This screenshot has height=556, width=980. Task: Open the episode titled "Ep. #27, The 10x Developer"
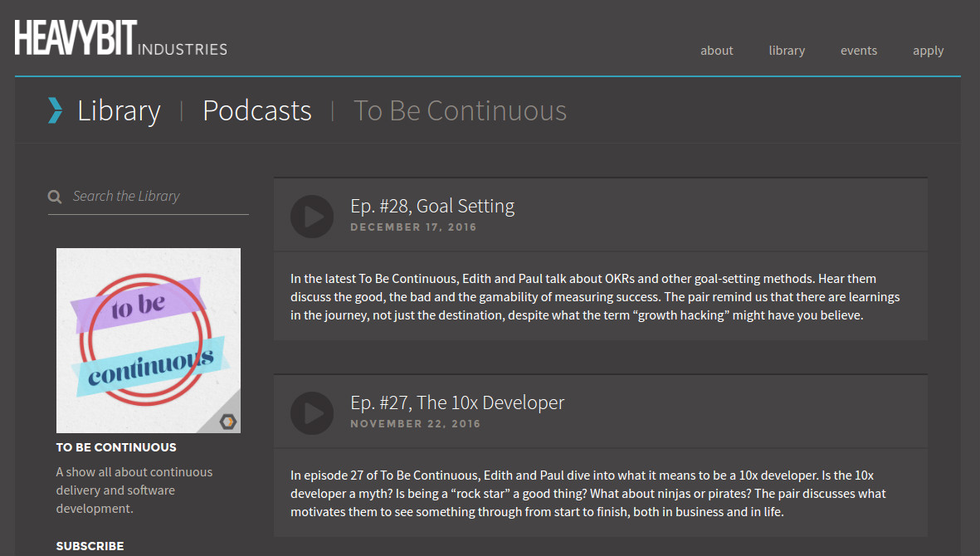(x=457, y=402)
